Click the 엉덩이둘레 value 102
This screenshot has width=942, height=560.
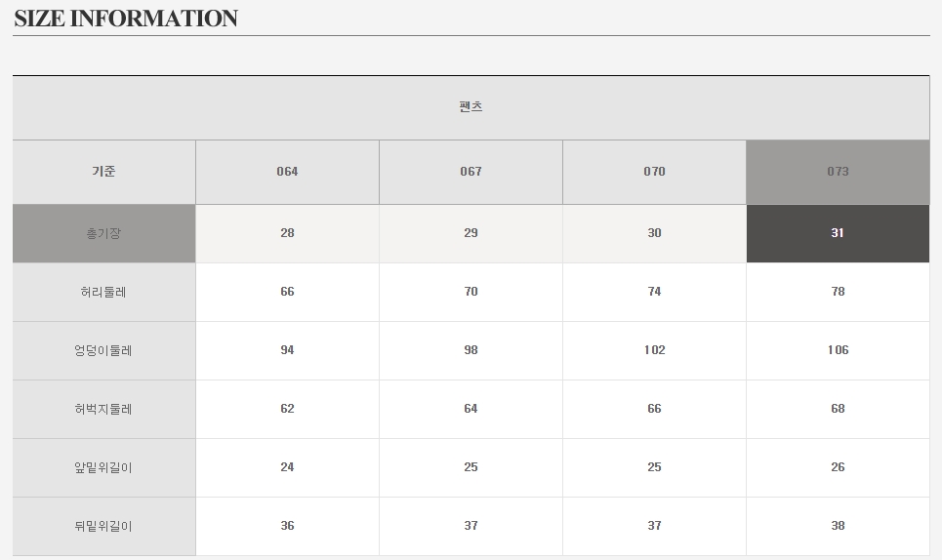coord(654,350)
